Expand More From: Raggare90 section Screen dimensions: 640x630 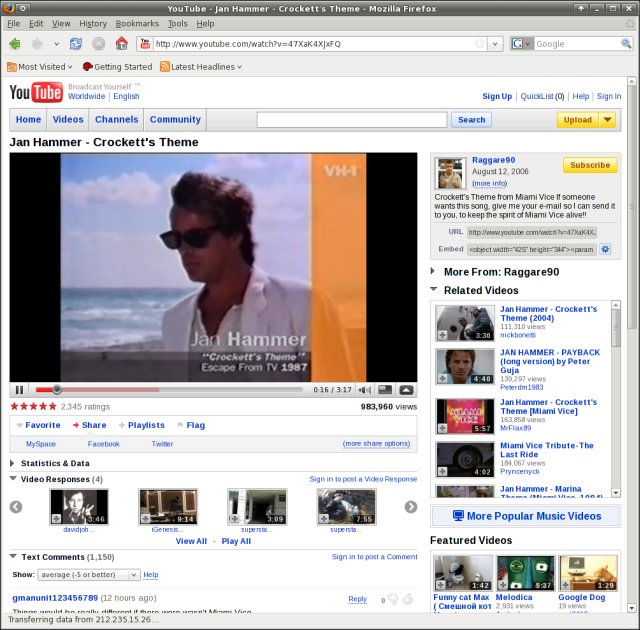click(433, 271)
